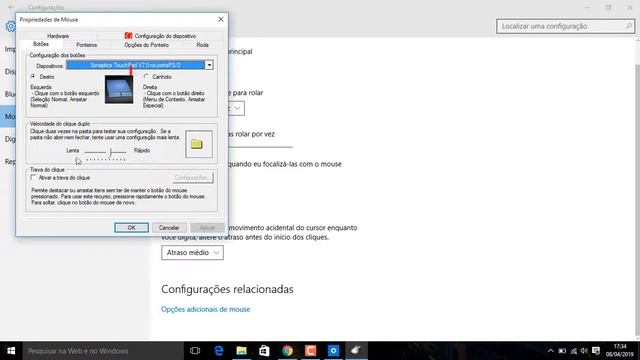Open the Ponteiros tab
The image size is (640, 360).
click(x=87, y=45)
